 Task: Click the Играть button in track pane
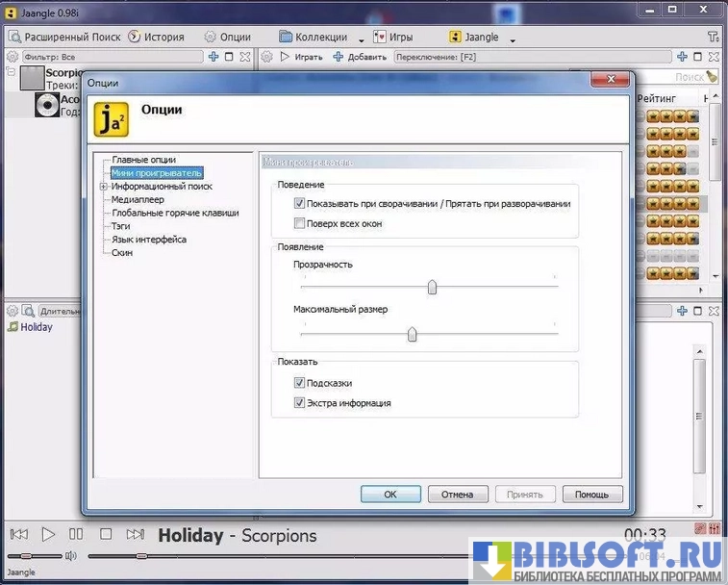[x=301, y=57]
